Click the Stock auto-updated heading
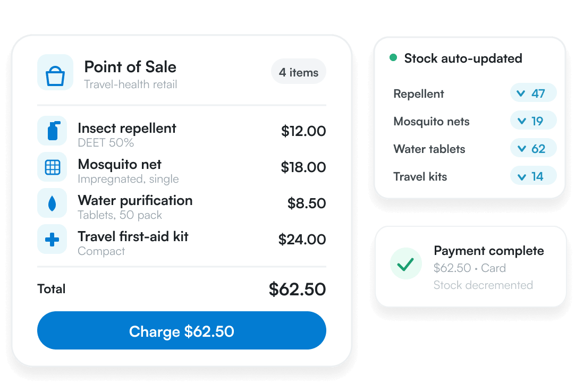 click(x=463, y=58)
